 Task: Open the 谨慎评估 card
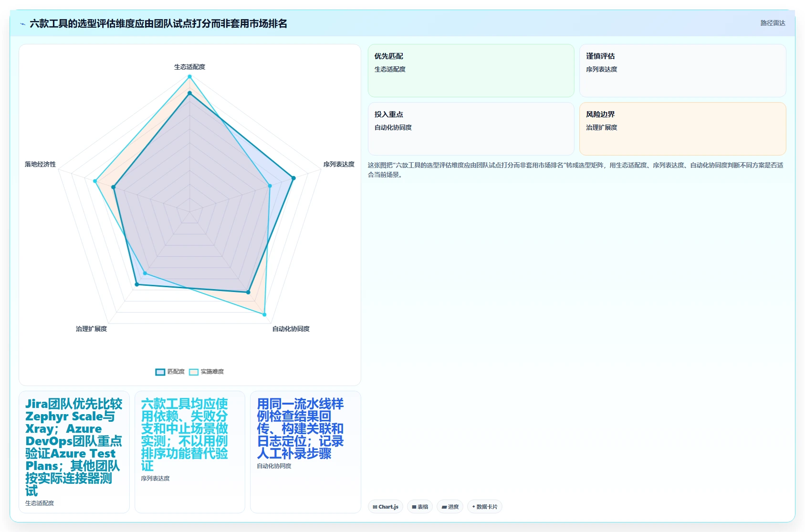point(682,71)
